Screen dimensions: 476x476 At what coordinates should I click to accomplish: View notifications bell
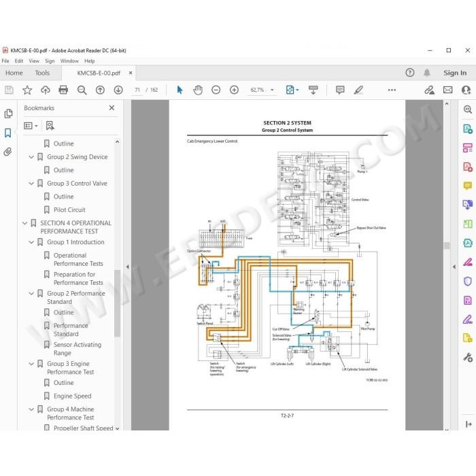click(427, 73)
